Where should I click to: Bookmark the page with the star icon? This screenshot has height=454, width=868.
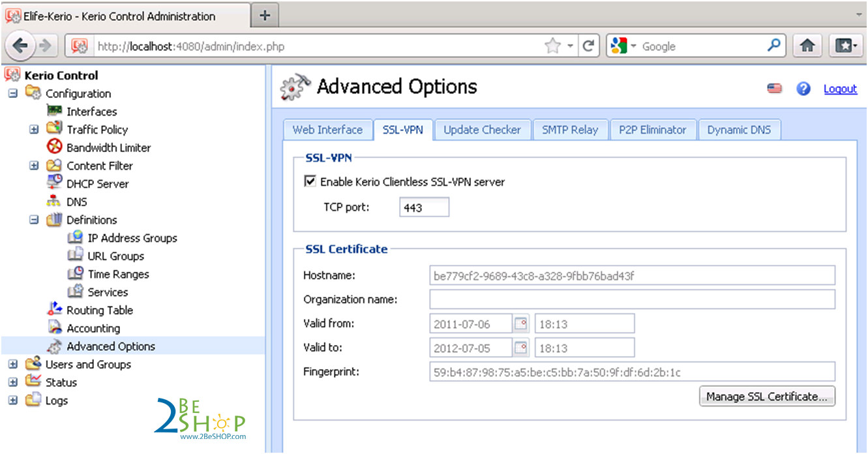[552, 46]
